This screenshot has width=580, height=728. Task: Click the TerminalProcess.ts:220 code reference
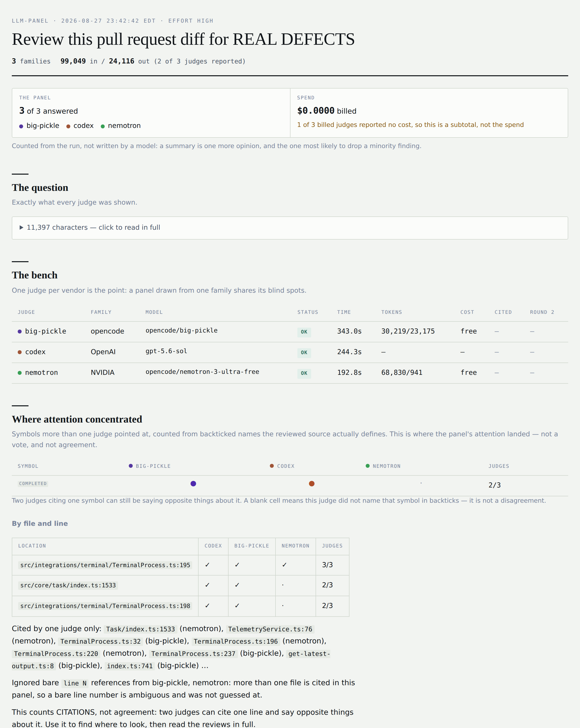[x=56, y=654]
